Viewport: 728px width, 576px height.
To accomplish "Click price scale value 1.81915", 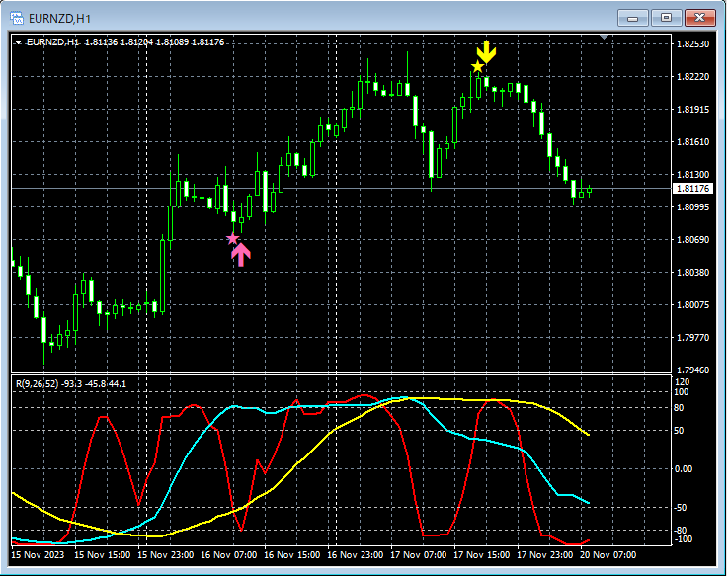I will point(692,109).
